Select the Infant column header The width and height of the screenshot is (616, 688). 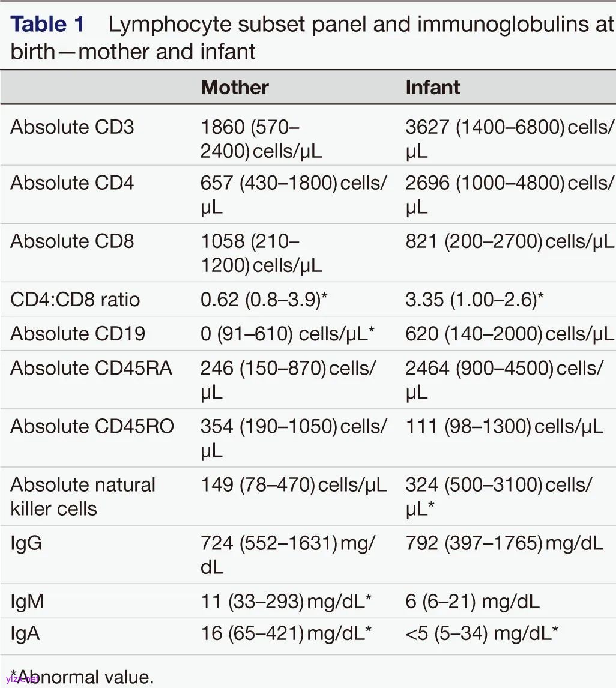[433, 88]
